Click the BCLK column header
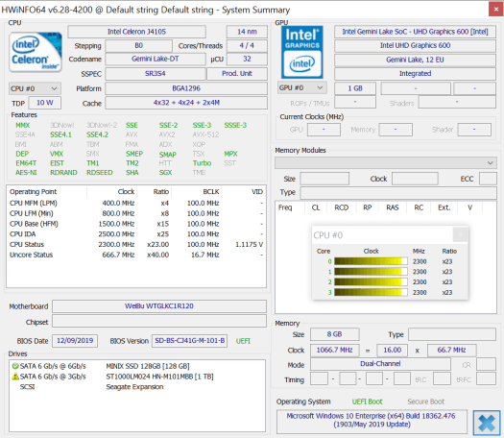Image resolution: width=504 pixels, height=438 pixels. pos(197,192)
